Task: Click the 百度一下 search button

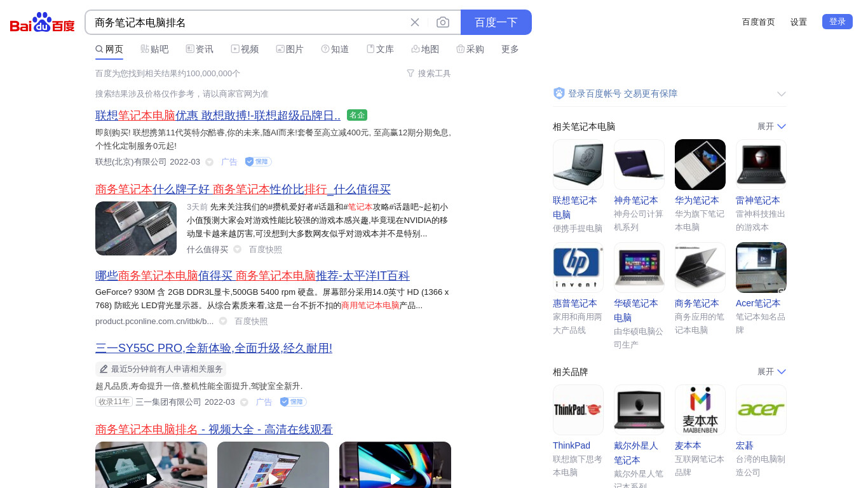Action: pyautogui.click(x=496, y=22)
